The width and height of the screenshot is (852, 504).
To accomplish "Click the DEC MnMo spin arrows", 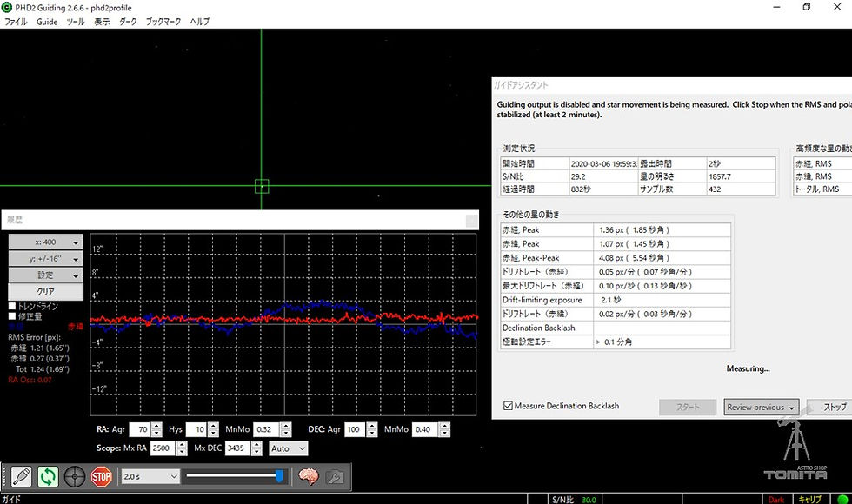I will click(x=445, y=429).
